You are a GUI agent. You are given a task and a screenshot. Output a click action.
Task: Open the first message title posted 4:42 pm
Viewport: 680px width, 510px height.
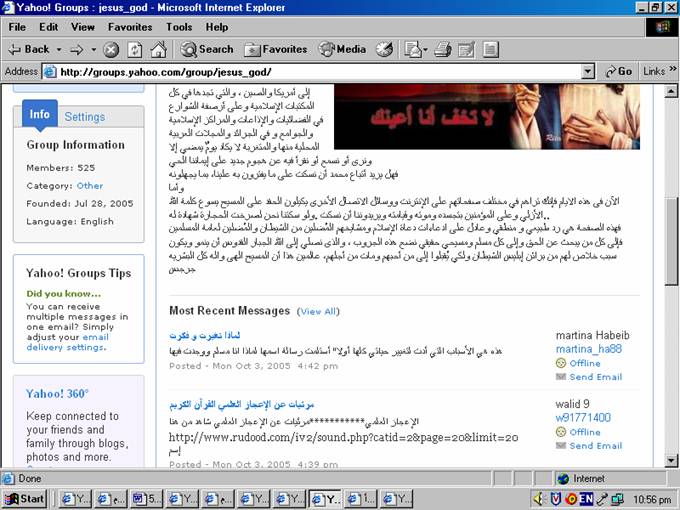tap(205, 335)
